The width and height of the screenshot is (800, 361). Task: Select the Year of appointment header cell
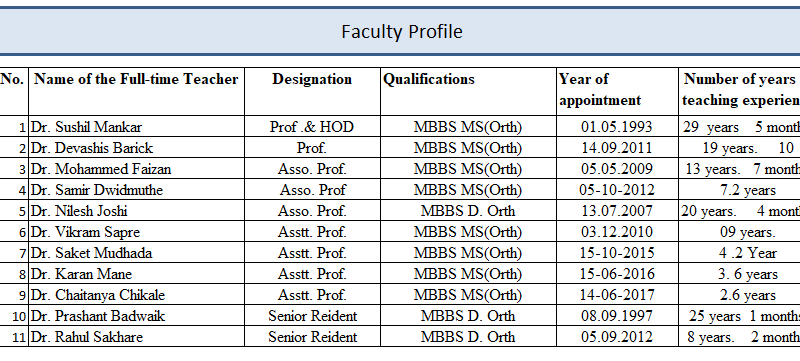click(617, 91)
